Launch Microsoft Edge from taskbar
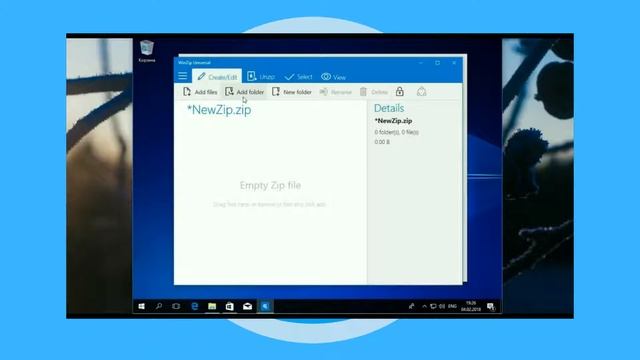640x360 pixels. click(x=195, y=306)
